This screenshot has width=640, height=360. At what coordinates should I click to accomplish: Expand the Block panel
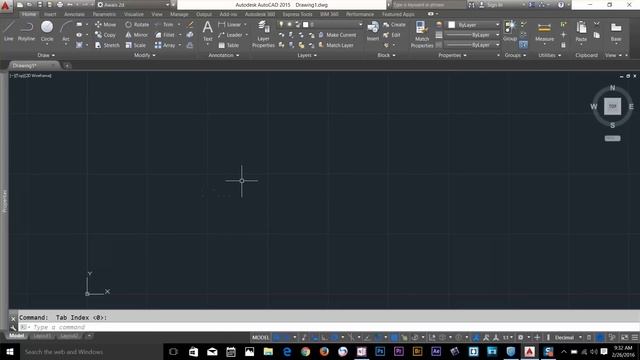point(386,55)
